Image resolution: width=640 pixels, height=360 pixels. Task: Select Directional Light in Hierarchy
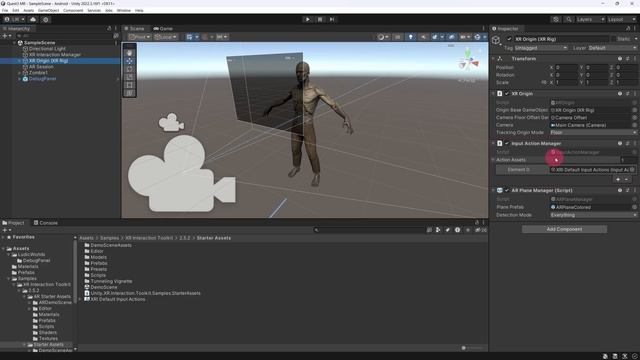(47, 49)
